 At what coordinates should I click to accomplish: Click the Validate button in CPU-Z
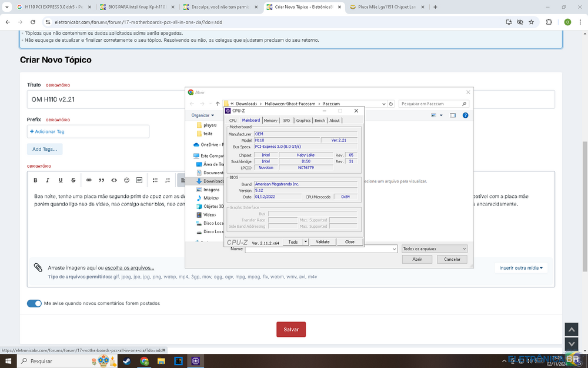point(323,242)
